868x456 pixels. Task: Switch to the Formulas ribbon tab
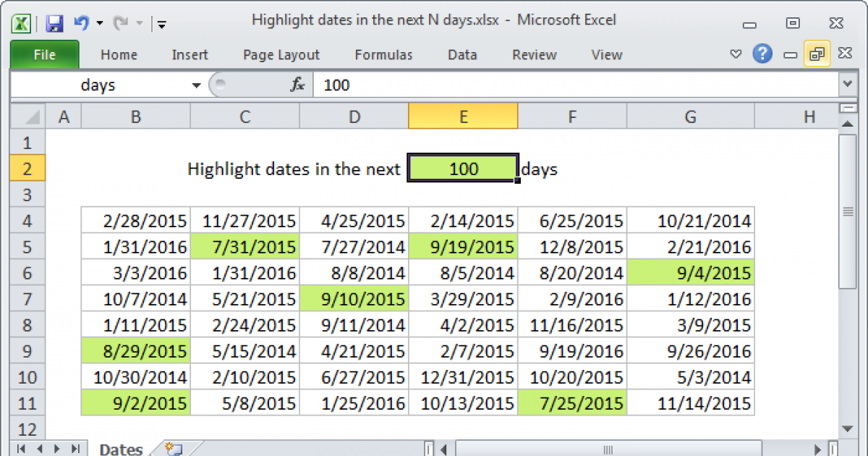(x=383, y=54)
